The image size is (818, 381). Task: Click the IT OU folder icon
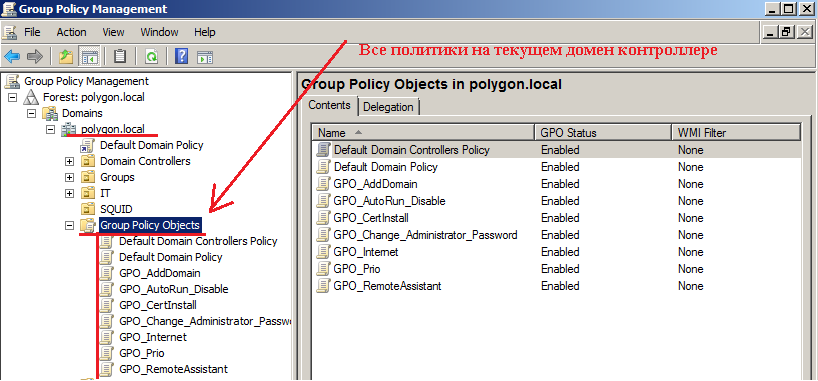click(88, 193)
